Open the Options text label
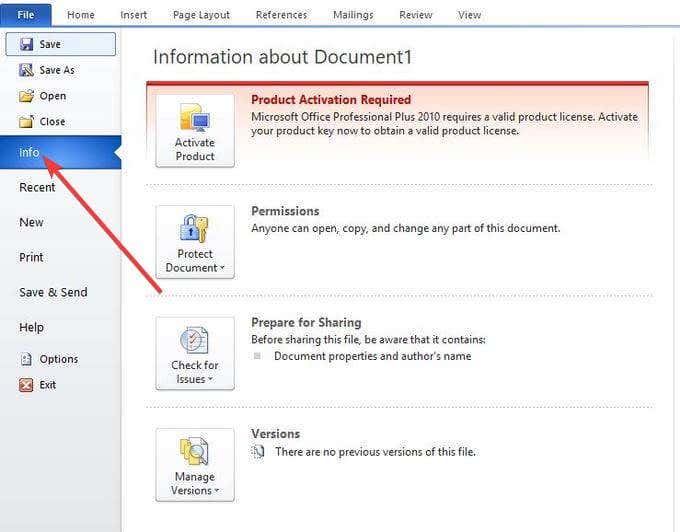The height and width of the screenshot is (532, 680). [x=59, y=359]
